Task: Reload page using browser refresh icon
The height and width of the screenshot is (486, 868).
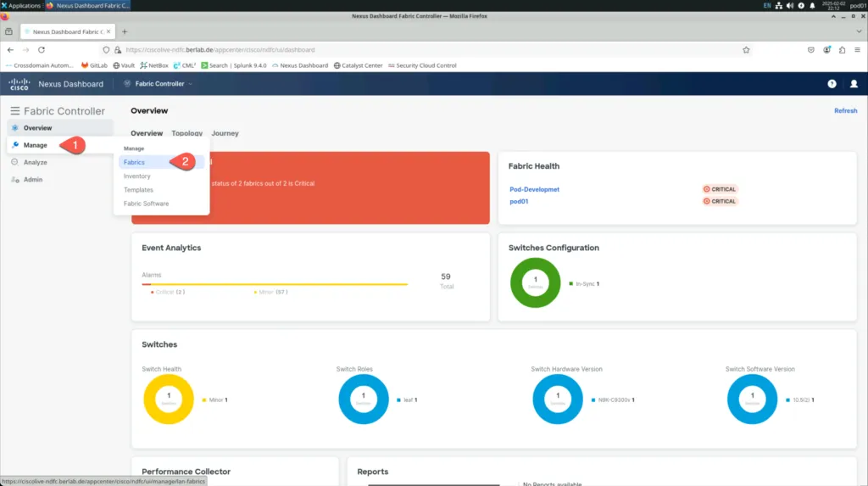Action: pos(42,50)
